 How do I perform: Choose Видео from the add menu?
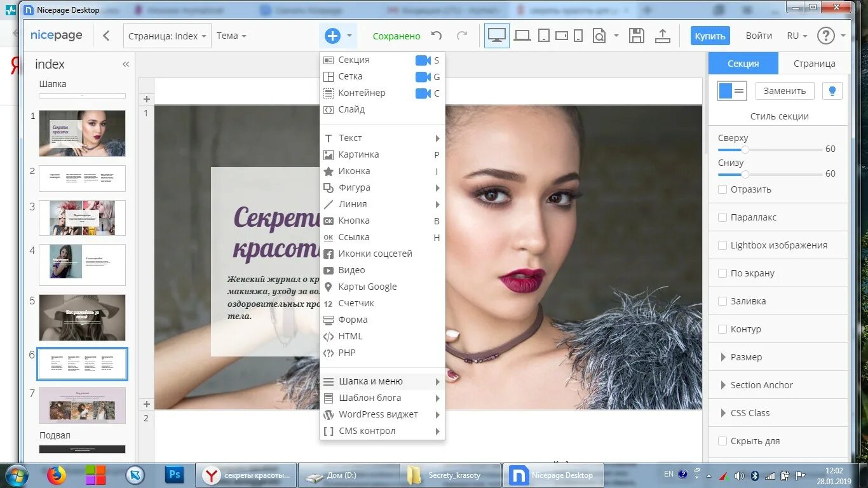click(383, 270)
